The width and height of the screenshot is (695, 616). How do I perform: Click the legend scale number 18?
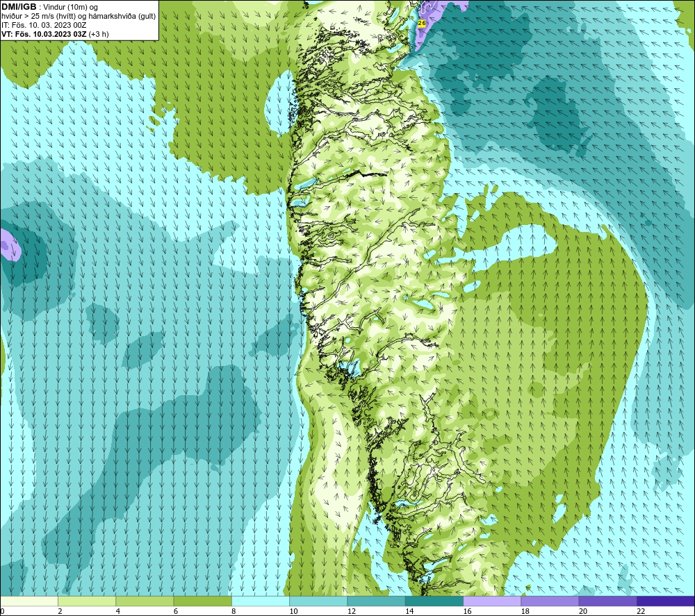(525, 611)
